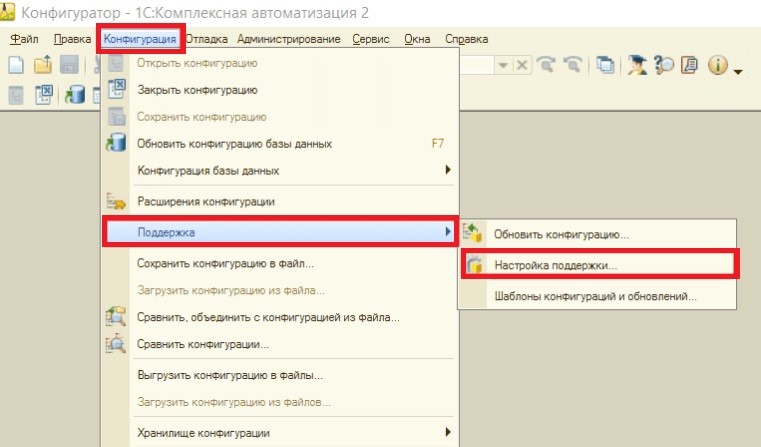Viewport: 761px width, 447px height.
Task: Click the icon beside Открыть конфигурацию entry
Action: [x=116, y=63]
